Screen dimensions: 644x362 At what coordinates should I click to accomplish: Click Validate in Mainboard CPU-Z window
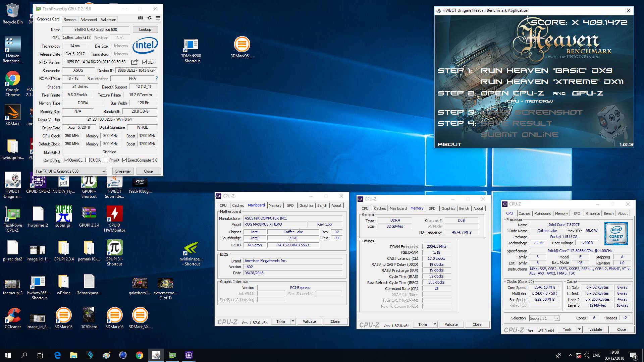309,321
